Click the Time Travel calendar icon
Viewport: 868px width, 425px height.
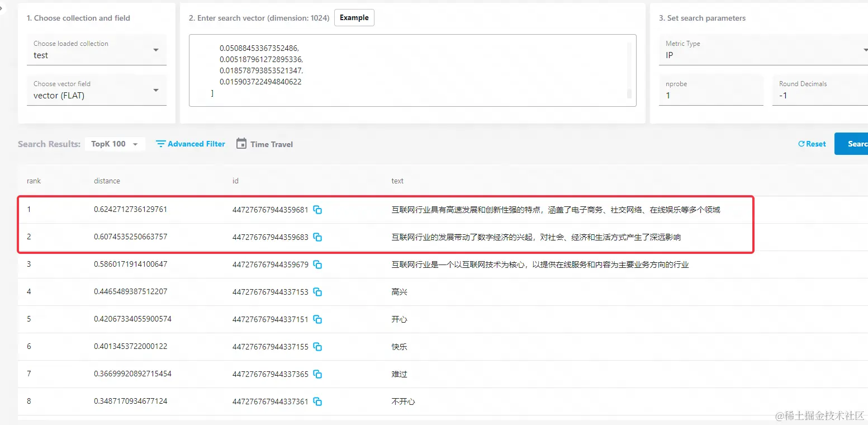pos(241,144)
